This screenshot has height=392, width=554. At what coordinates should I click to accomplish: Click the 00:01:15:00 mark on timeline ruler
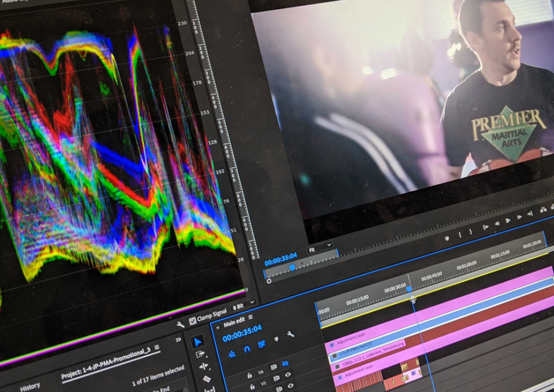click(x=500, y=254)
